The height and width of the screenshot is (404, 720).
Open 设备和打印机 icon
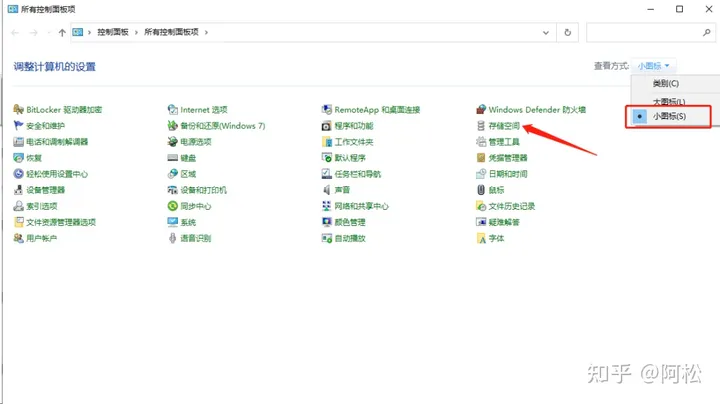[173, 190]
